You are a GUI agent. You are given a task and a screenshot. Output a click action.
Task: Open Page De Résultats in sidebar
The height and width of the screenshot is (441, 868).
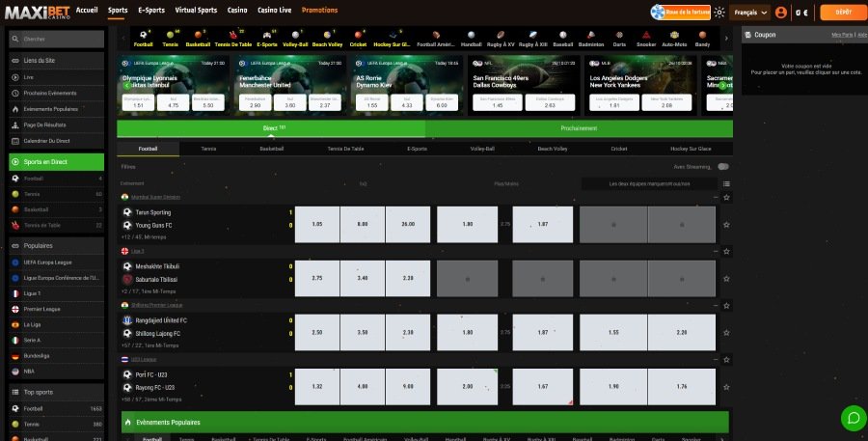57,125
